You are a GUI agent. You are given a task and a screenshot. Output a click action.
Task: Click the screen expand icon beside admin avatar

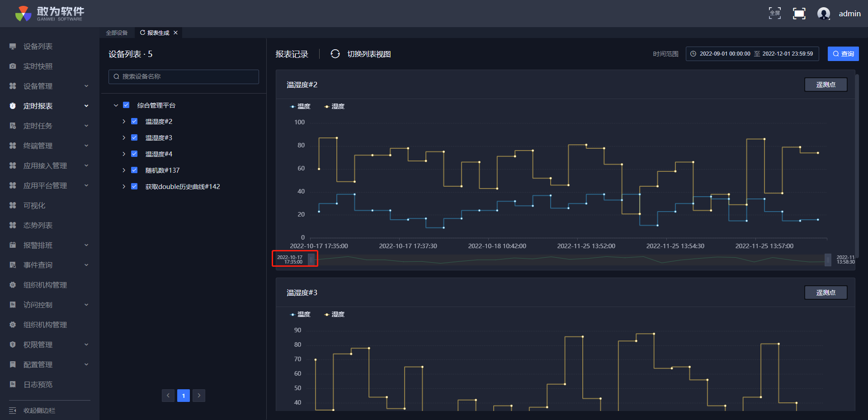(799, 14)
